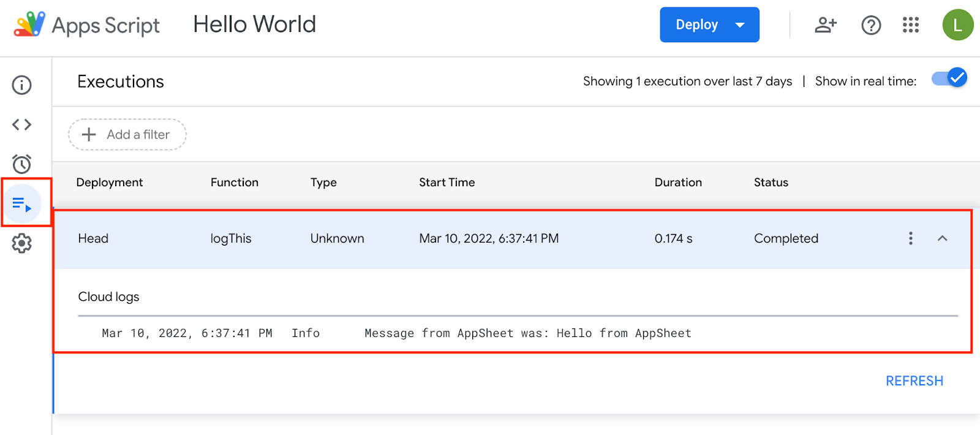This screenshot has width=980, height=435.
Task: Click the Hello World project title
Action: pyautogui.click(x=254, y=25)
